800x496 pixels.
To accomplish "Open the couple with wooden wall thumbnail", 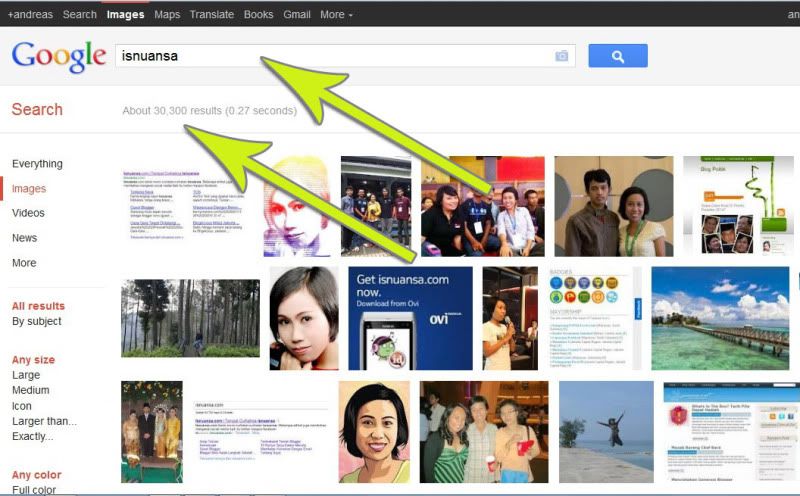I will click(614, 206).
